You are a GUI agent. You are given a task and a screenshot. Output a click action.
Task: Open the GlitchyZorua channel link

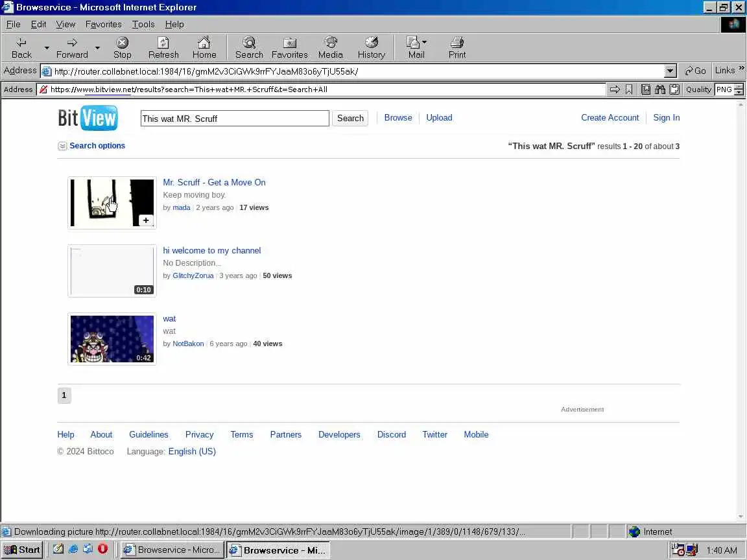pos(193,275)
